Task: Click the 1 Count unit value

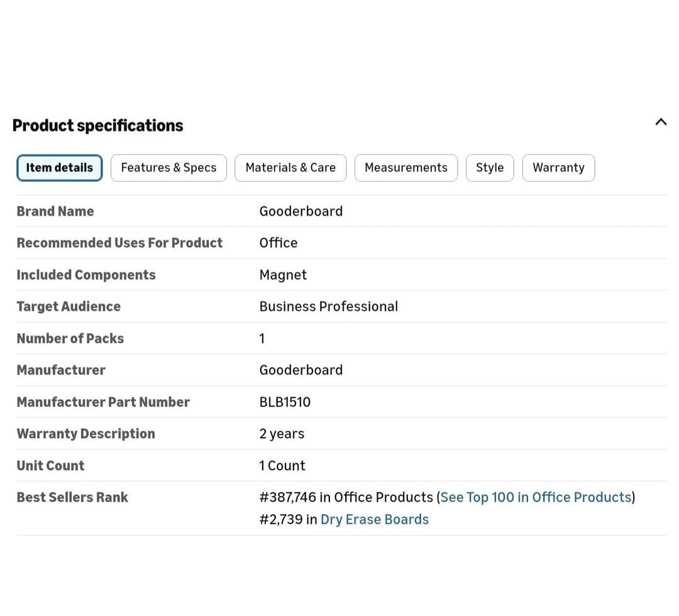Action: coord(282,465)
